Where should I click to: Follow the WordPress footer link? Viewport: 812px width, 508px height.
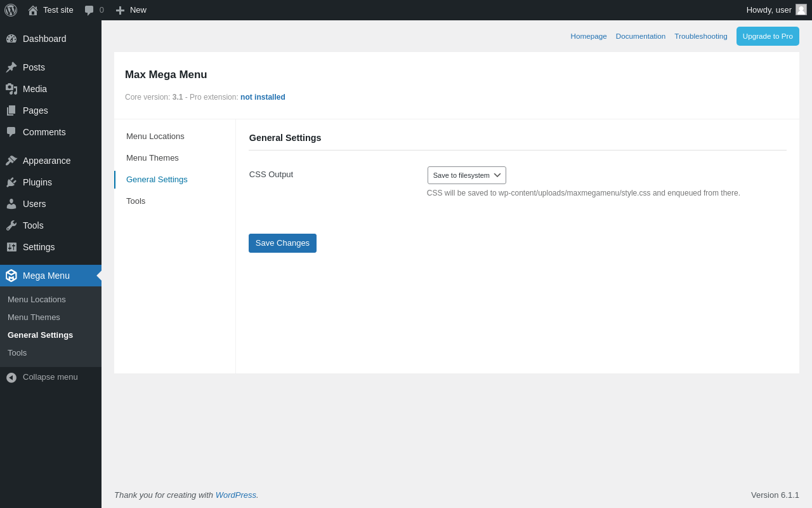coord(236,495)
